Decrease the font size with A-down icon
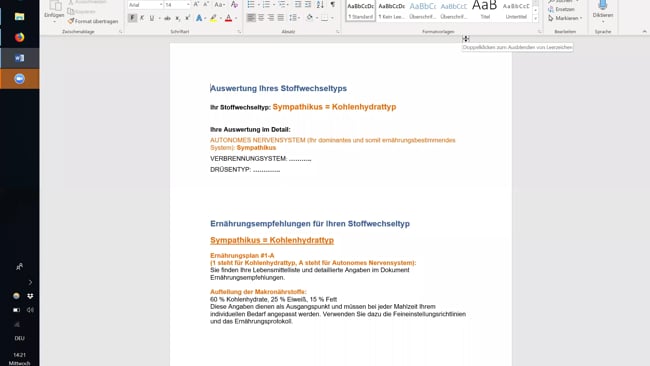Viewport: 650px width, 366px height. [206, 5]
